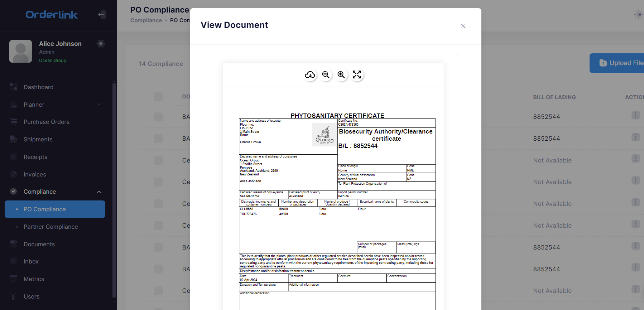The width and height of the screenshot is (644, 310).
Task: Check the first BA row checkbox
Action: [x=158, y=117]
